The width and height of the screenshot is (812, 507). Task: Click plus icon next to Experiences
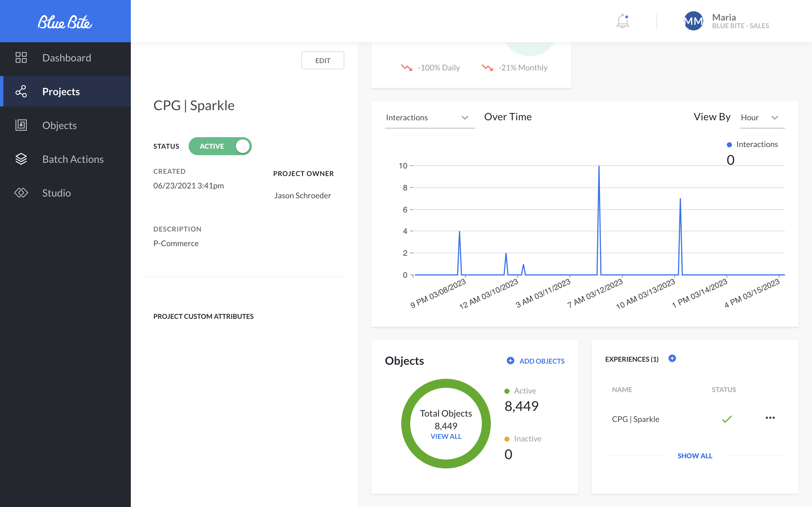pyautogui.click(x=672, y=359)
